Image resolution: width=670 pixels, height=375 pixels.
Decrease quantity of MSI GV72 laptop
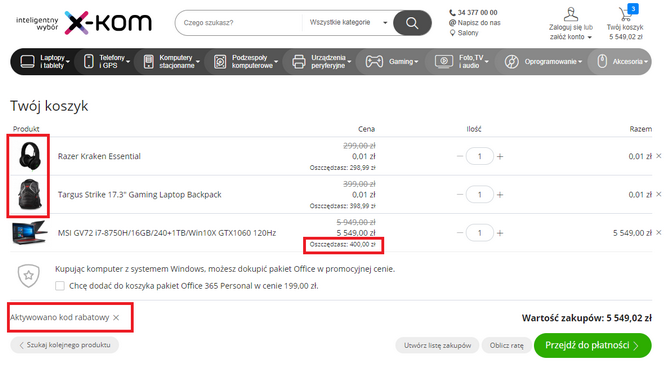[x=460, y=233]
